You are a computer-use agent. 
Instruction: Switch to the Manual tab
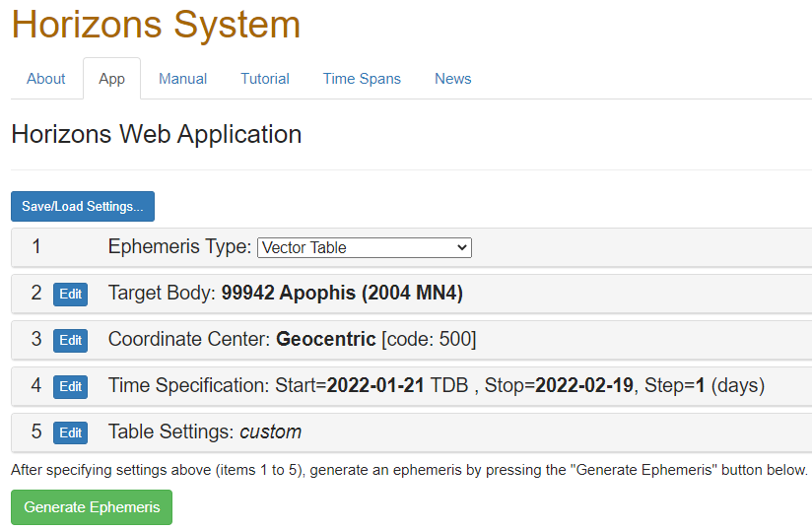[182, 79]
